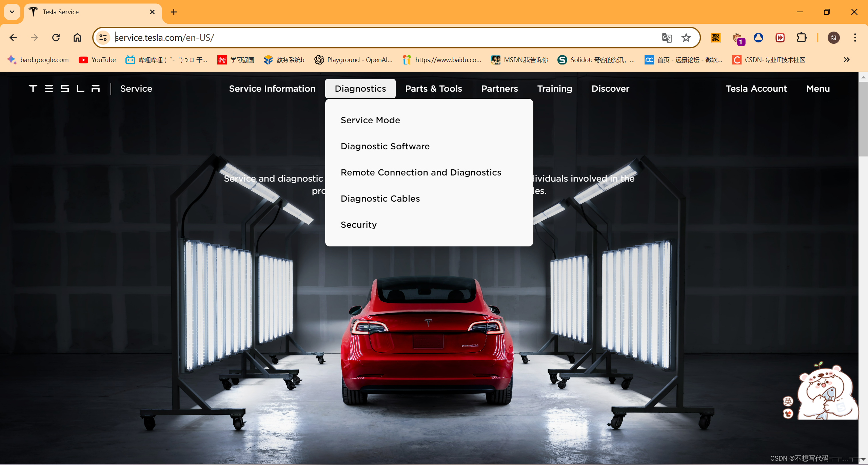
Task: Click the browser reload button
Action: tap(56, 38)
